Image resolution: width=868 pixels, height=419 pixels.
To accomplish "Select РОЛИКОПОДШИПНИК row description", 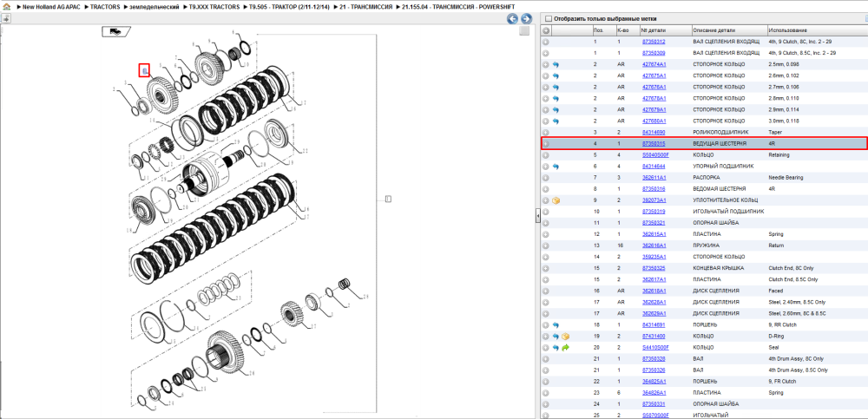I will (719, 132).
